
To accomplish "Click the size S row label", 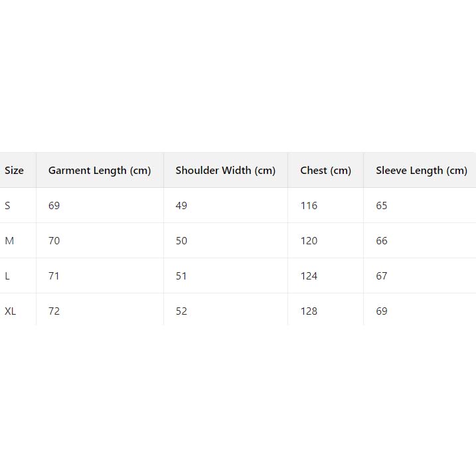I will (x=8, y=206).
